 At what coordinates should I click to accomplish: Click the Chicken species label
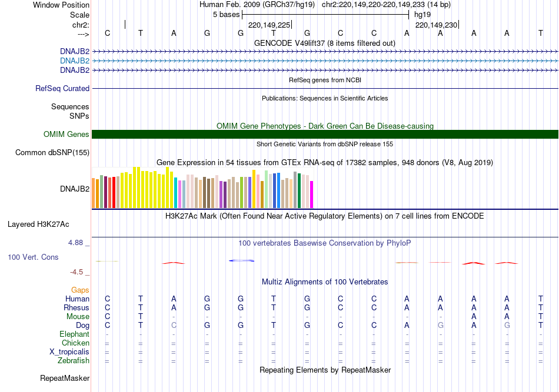75,343
